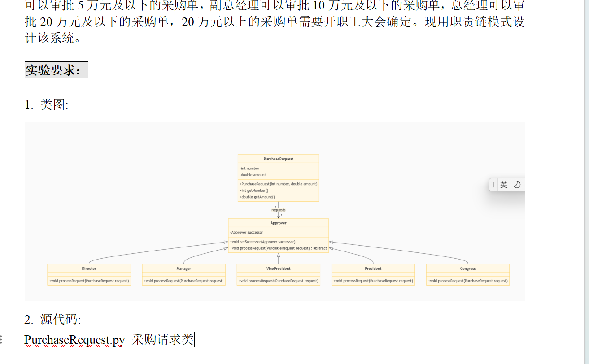The width and height of the screenshot is (589, 364).
Task: Click the PurchaseRequest class title in the diagram
Action: [x=278, y=159]
